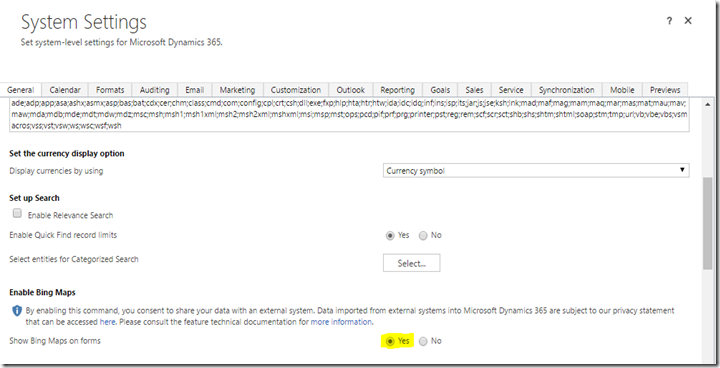Select Yes for Show Bing Maps on forms
The height and width of the screenshot is (368, 720).
390,341
